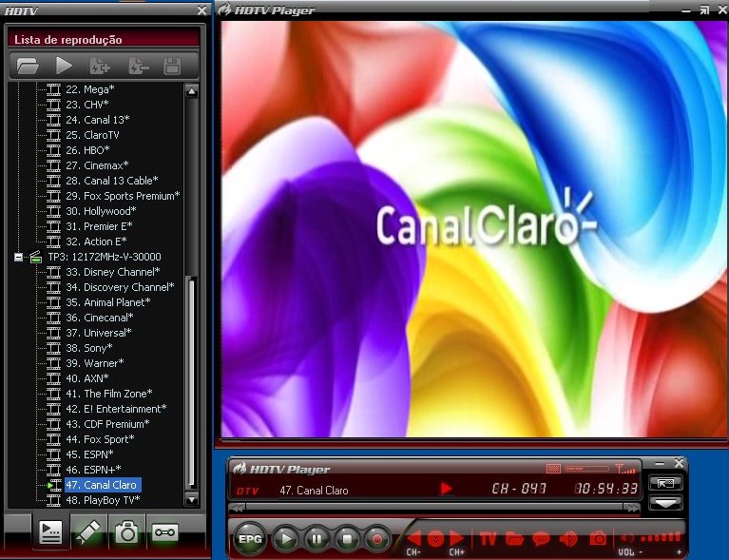
Task: Toggle compact mode button on control panel
Action: click(665, 484)
